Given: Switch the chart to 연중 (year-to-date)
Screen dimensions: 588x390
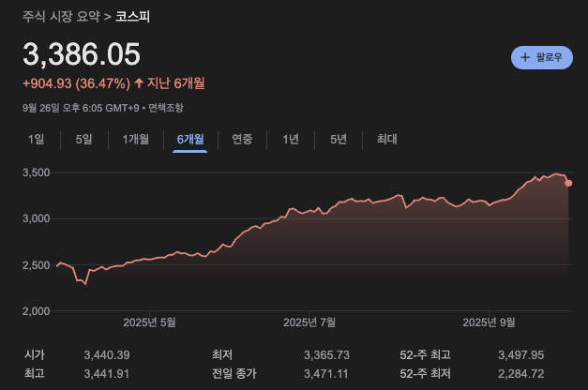Looking at the screenshot, I should pyautogui.click(x=242, y=140).
